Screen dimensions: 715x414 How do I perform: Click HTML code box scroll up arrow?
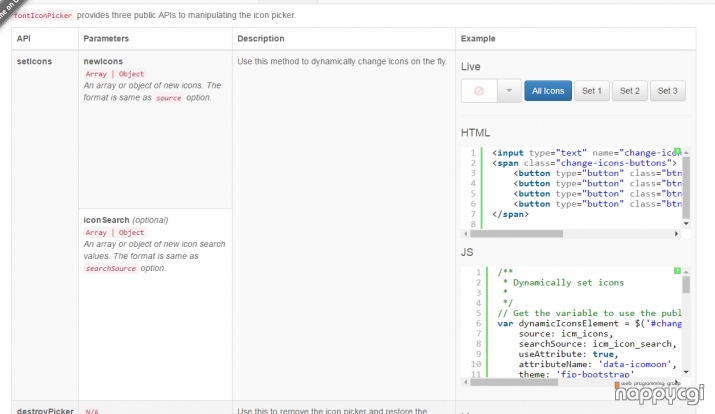click(686, 152)
